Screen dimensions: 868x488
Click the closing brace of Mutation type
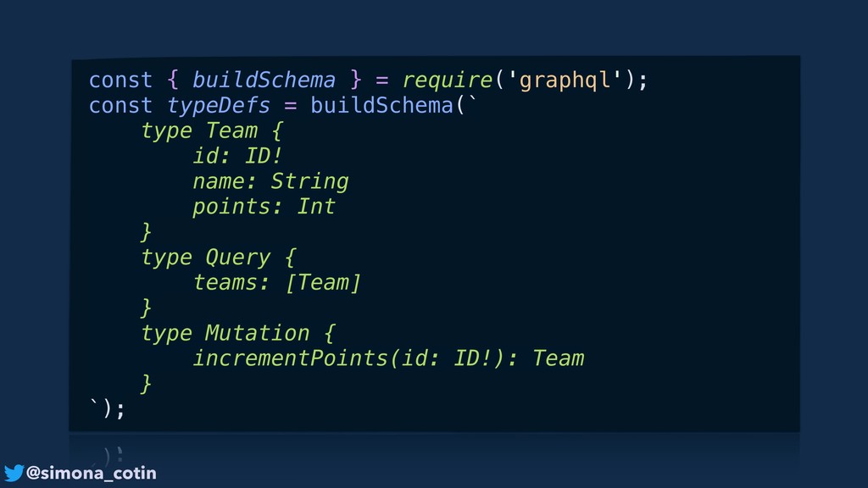146,384
